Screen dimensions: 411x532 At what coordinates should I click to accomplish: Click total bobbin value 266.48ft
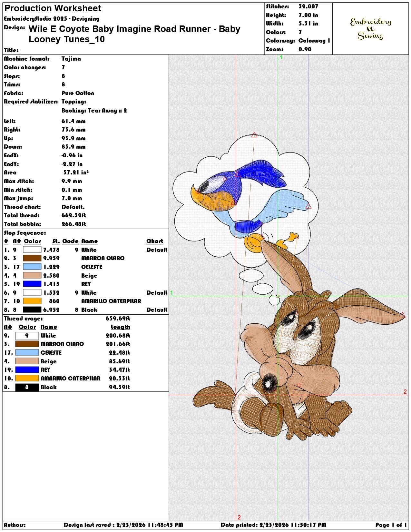pos(74,224)
